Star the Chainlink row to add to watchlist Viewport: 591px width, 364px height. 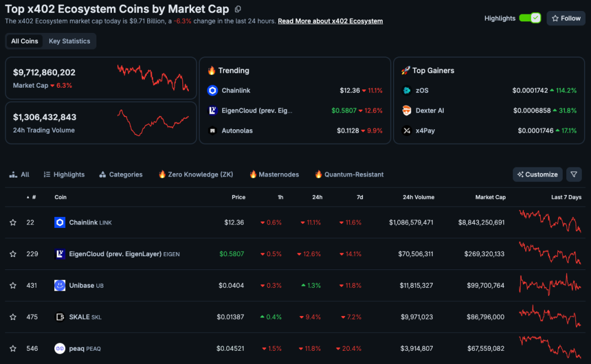13,222
